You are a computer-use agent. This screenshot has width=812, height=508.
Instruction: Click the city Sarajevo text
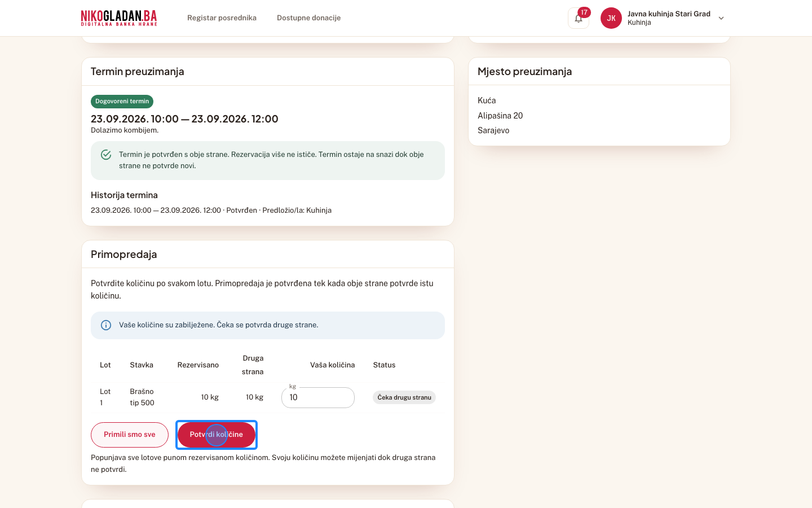coord(493,130)
